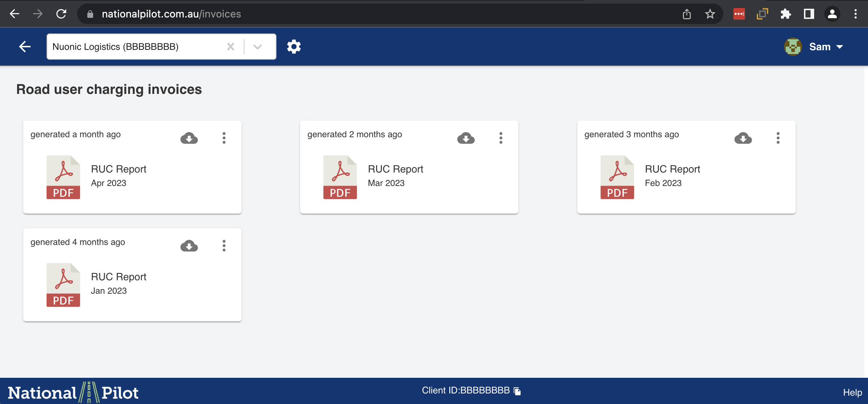
Task: Open the settings gear icon
Action: [294, 47]
